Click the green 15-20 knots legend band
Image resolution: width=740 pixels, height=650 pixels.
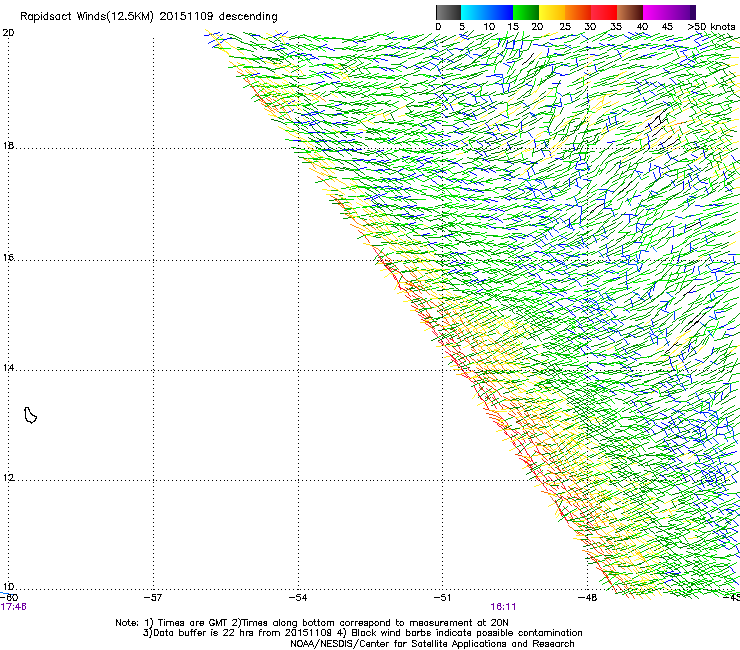pyautogui.click(x=526, y=12)
